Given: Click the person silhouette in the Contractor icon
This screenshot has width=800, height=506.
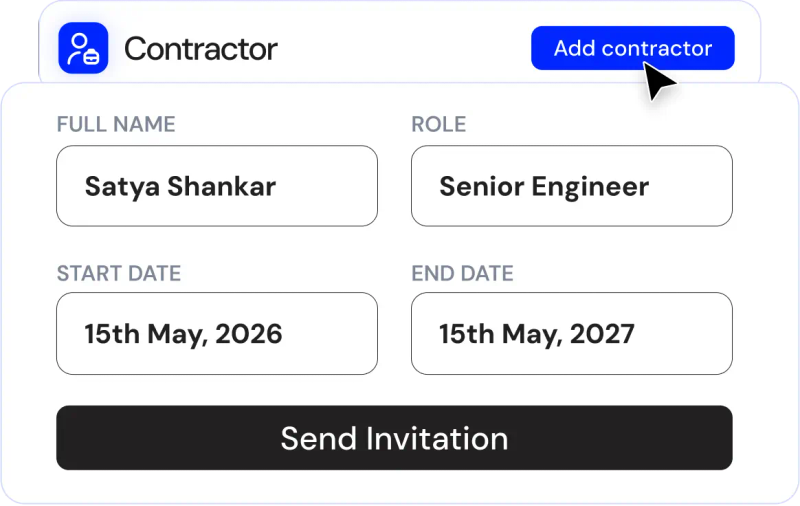Looking at the screenshot, I should [x=78, y=48].
